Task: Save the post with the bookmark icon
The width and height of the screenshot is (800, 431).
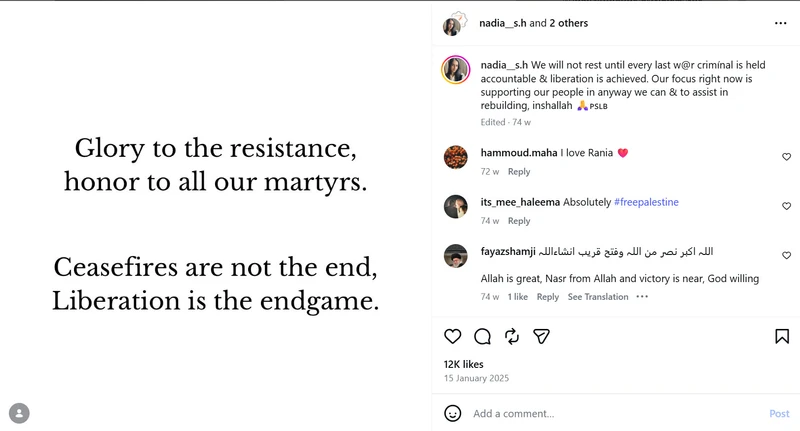Action: (782, 337)
